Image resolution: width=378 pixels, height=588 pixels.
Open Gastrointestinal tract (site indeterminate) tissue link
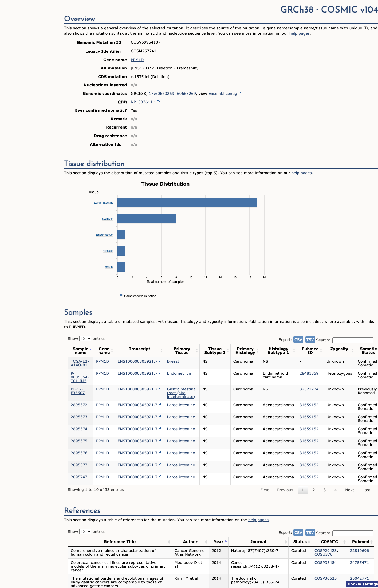click(x=182, y=393)
